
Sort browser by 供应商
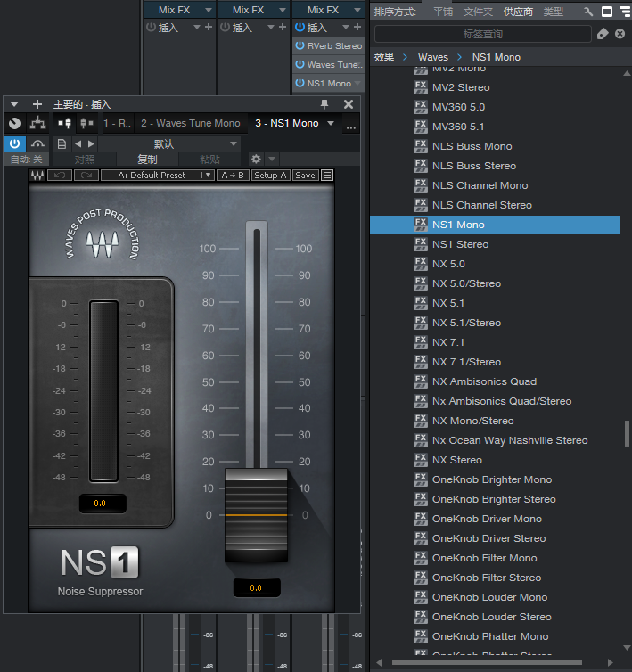tap(518, 12)
